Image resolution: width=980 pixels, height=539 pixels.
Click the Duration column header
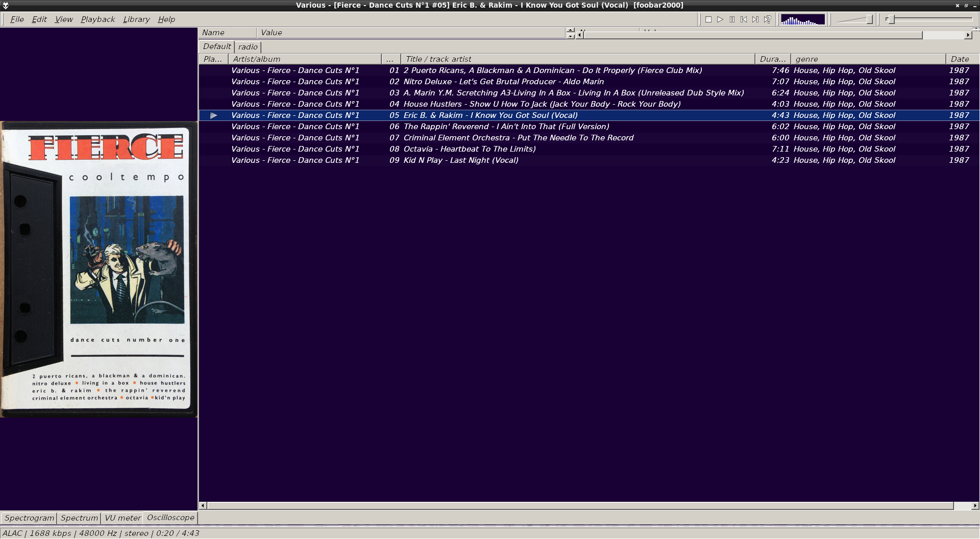[773, 59]
